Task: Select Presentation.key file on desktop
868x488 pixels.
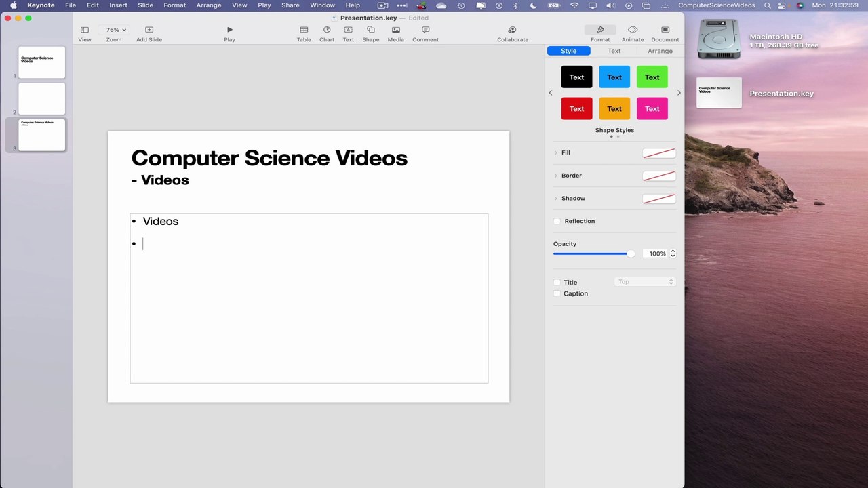Action: [x=719, y=93]
